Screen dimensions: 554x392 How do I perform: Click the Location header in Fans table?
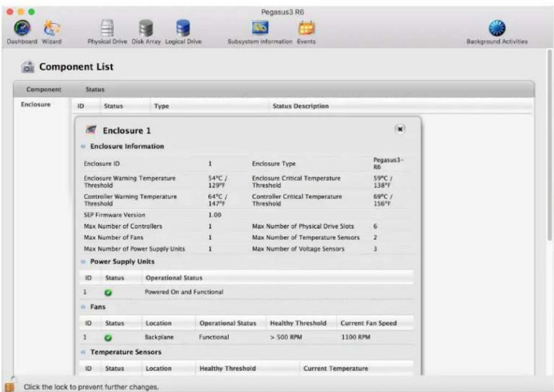click(158, 323)
